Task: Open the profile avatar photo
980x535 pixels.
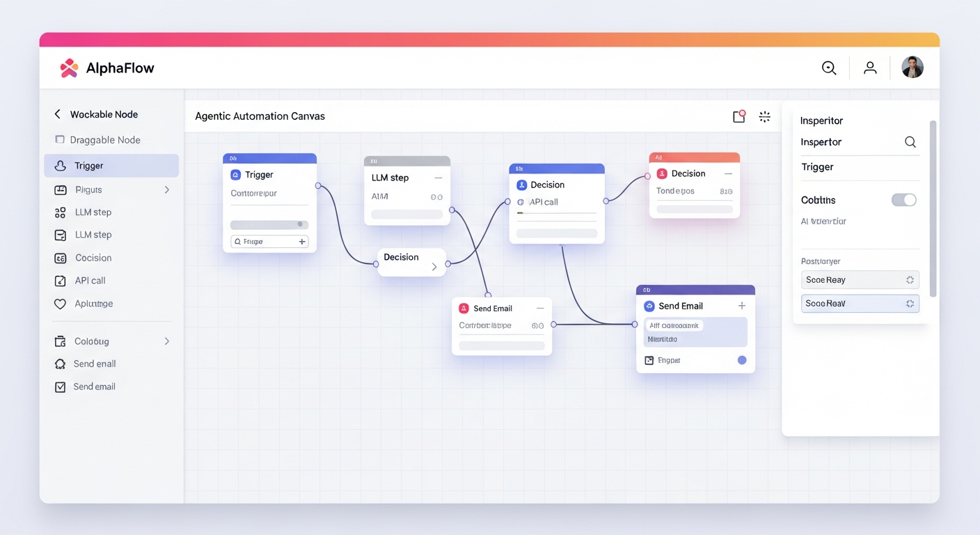Action: 912,68
